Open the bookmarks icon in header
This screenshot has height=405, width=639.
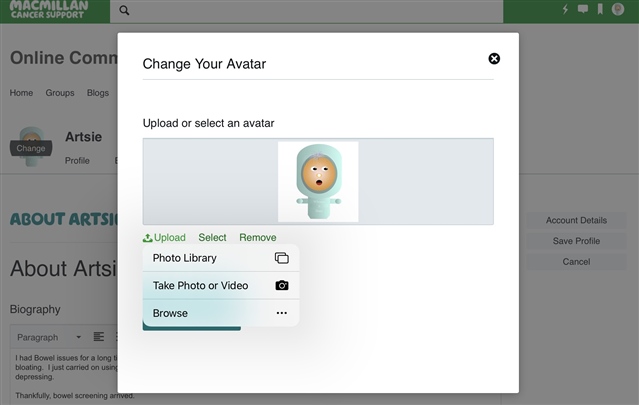[x=600, y=9]
